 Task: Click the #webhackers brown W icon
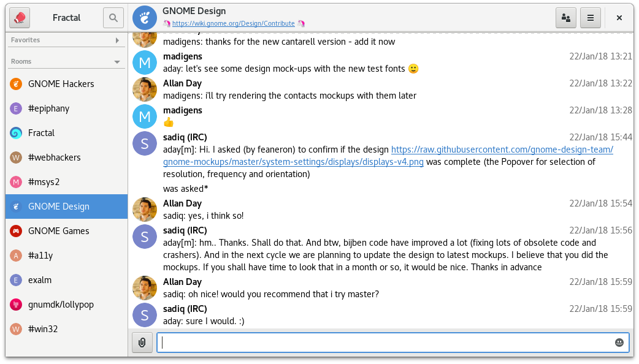click(16, 157)
